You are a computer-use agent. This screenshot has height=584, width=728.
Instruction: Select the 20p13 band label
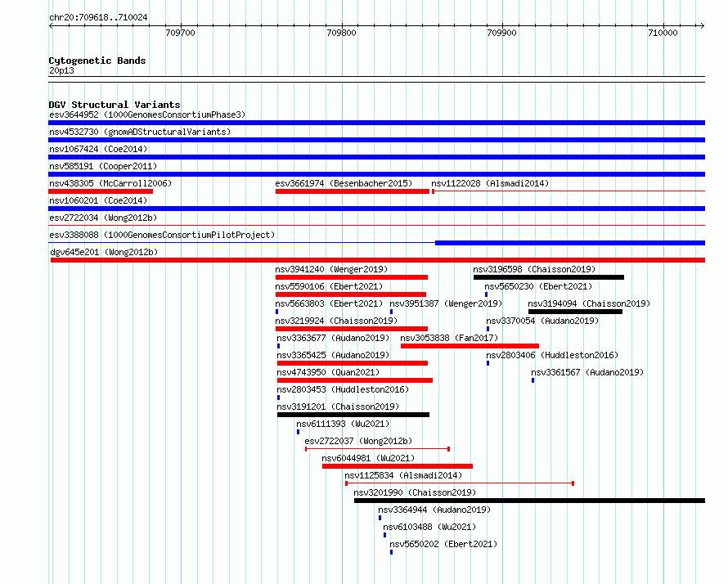[61, 70]
